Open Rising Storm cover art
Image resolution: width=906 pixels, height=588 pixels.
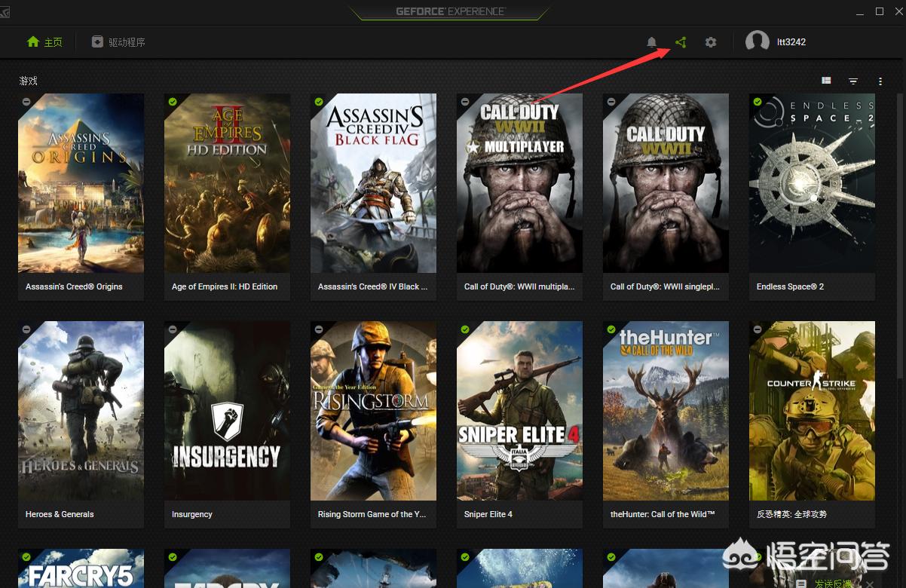pyautogui.click(x=373, y=411)
